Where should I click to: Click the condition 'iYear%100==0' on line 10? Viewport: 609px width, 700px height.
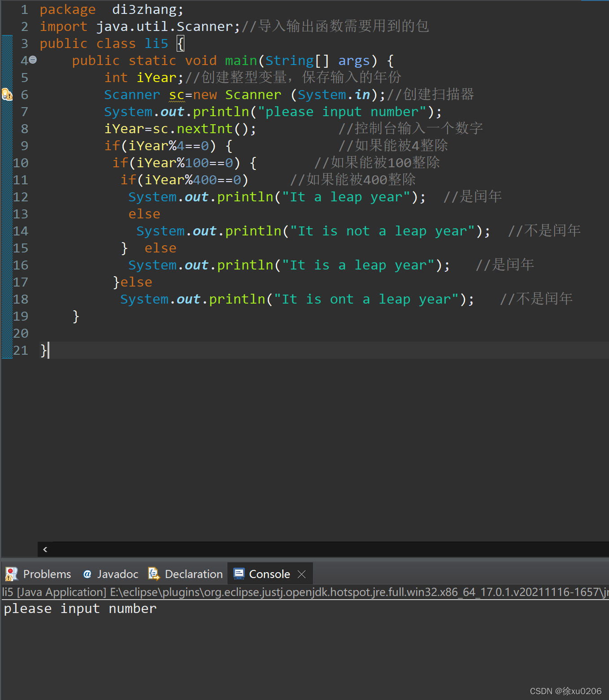[185, 163]
